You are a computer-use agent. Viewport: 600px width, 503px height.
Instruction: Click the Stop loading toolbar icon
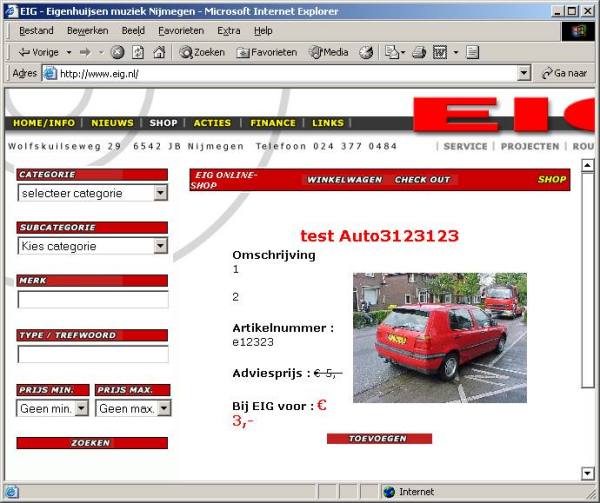click(117, 52)
